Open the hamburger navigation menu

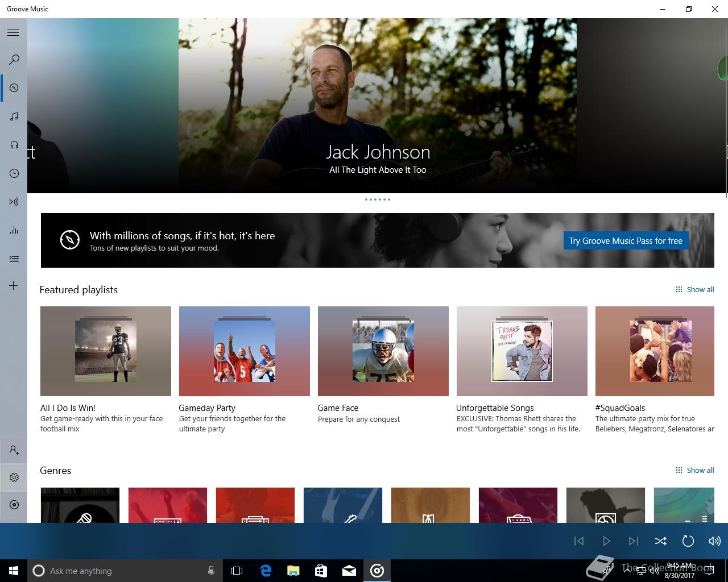point(13,33)
